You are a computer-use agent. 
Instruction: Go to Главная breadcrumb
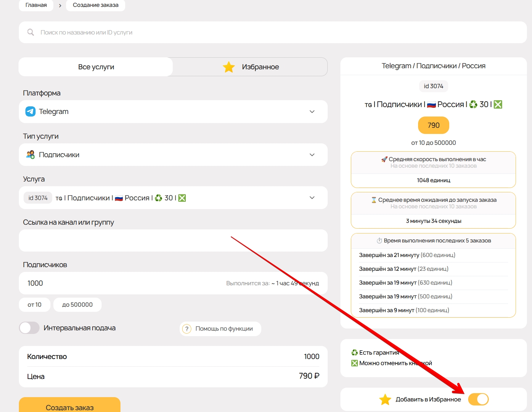(x=36, y=5)
